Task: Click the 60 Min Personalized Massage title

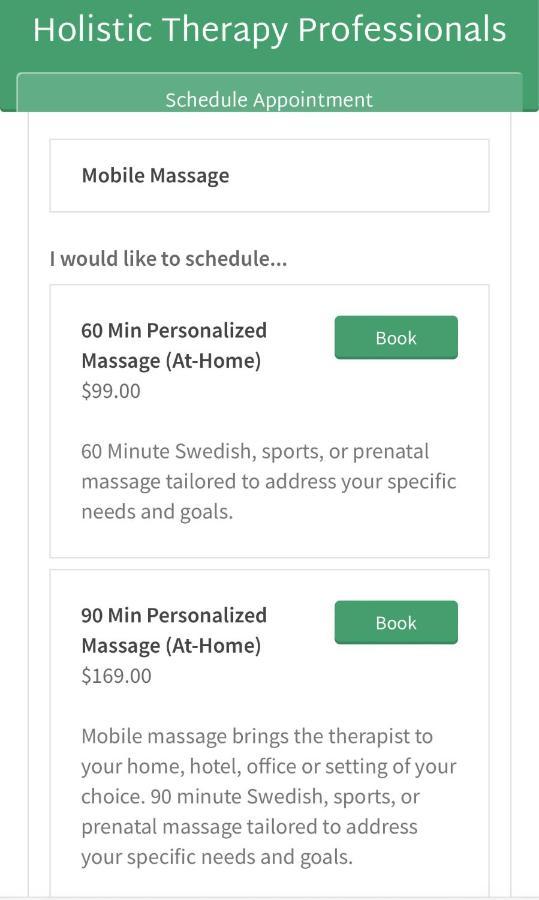Action: (x=174, y=346)
